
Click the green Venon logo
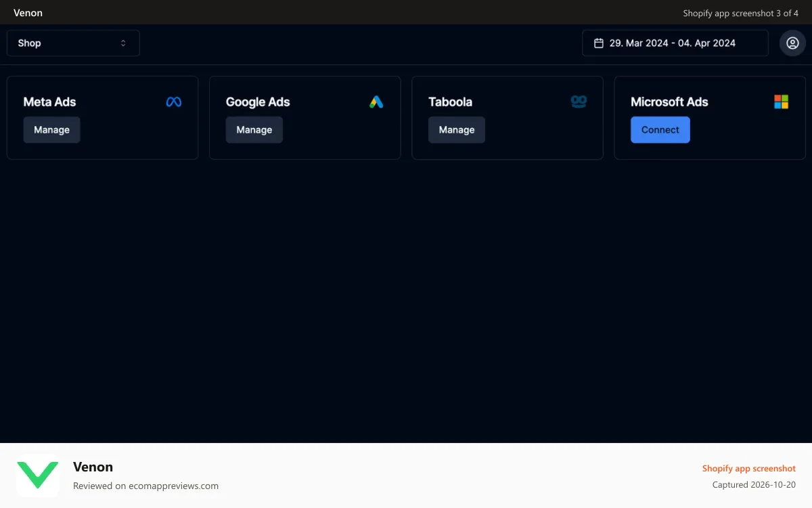(38, 475)
